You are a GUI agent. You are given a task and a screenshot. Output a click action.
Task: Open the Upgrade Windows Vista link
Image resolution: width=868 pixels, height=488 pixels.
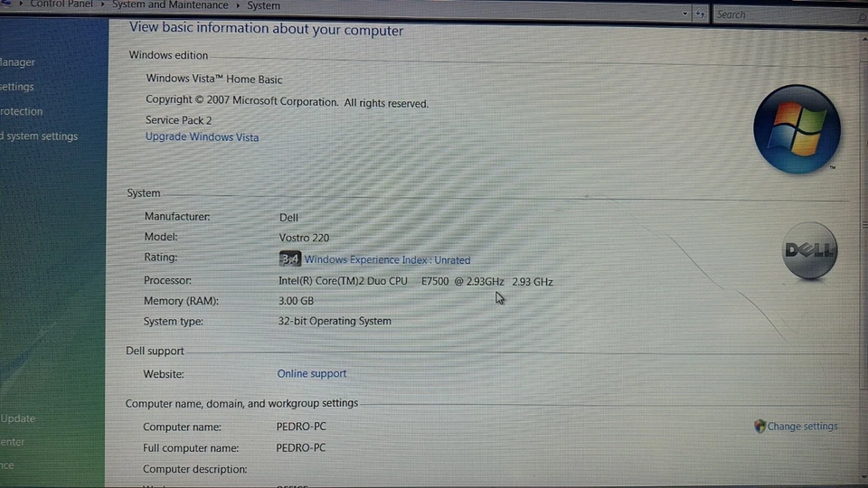(x=202, y=136)
